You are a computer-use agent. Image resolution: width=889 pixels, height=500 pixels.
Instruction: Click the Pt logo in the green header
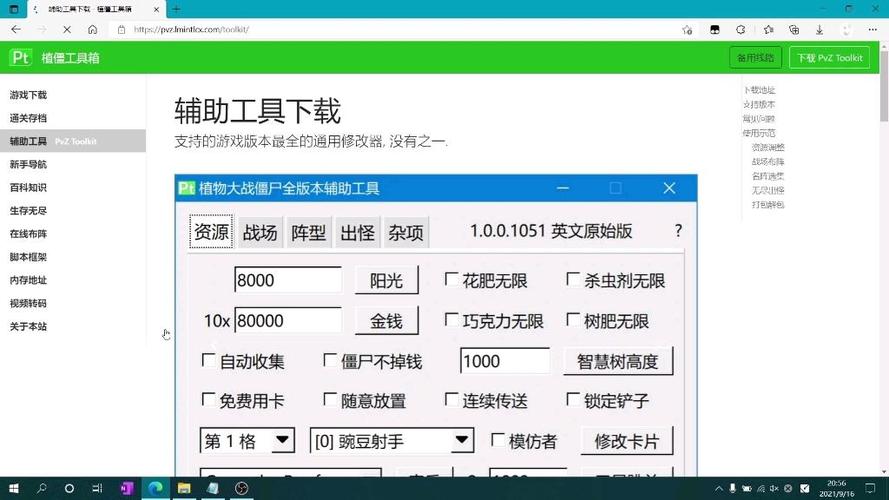coord(20,57)
